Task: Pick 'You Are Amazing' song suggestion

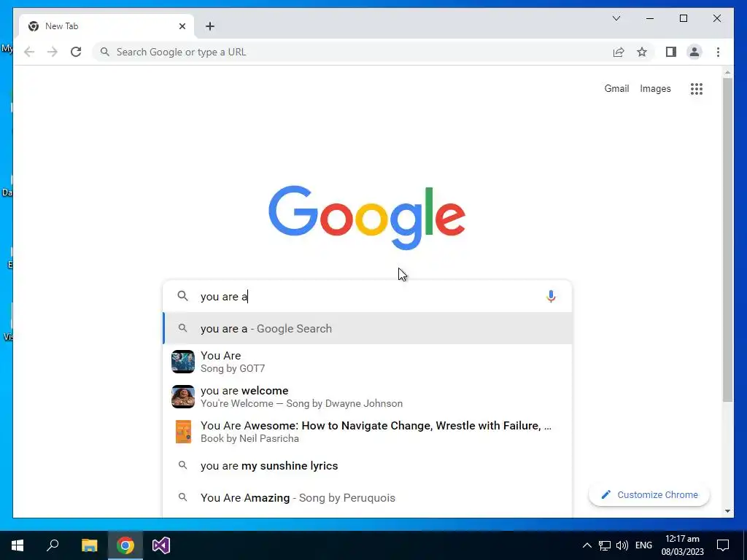Action: (368, 497)
